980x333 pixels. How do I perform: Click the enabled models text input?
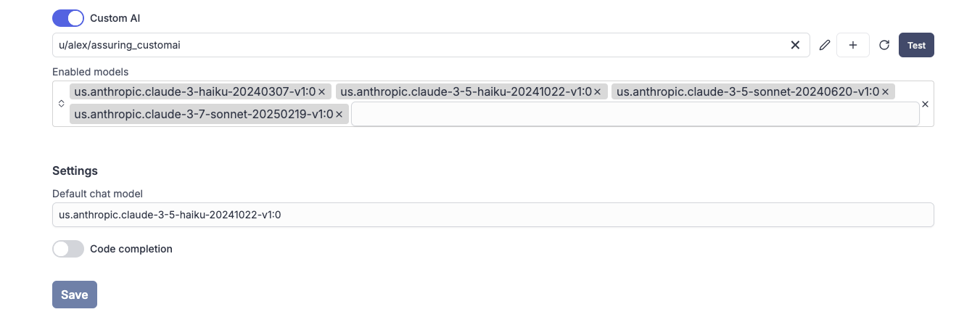[635, 115]
